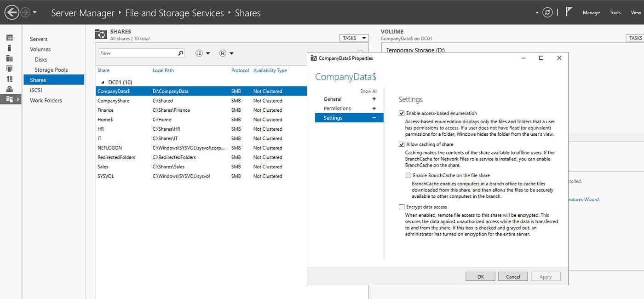Click the properties dialog title bar icon

pos(314,58)
